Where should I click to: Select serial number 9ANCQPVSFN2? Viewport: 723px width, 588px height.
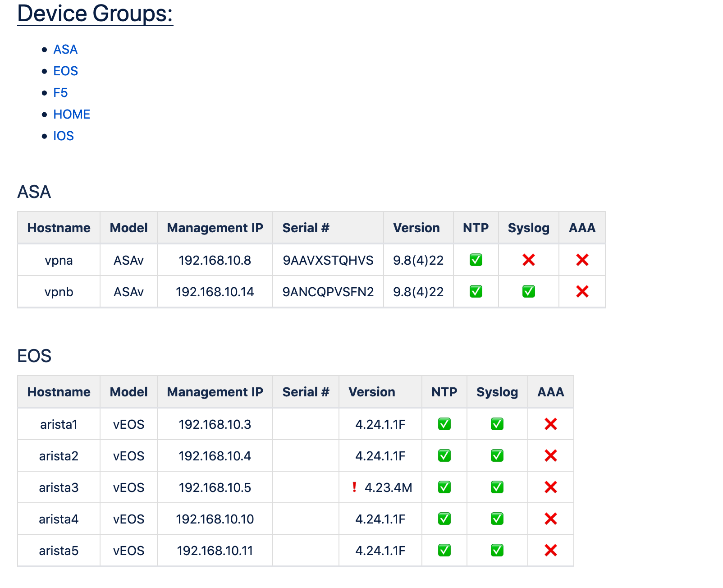pyautogui.click(x=328, y=292)
